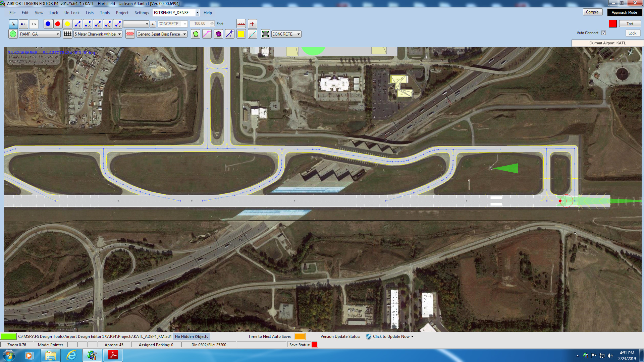
Task: Select the Taxiway path tool marked T
Action: [77, 24]
